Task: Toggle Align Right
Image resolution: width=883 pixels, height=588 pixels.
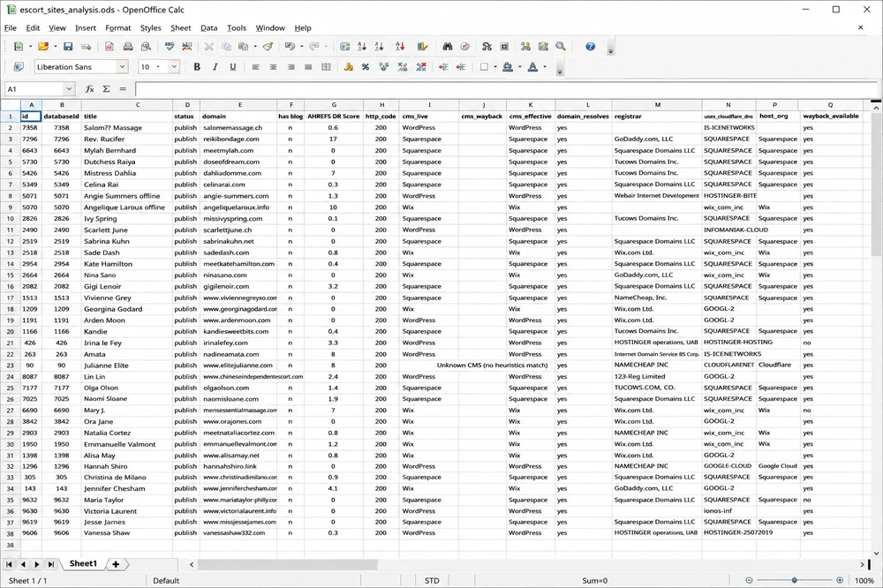Action: point(291,67)
